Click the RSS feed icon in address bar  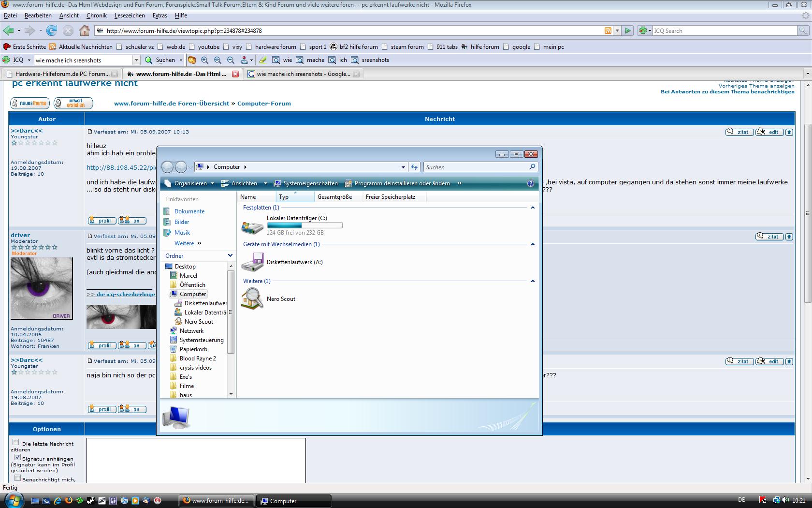click(x=608, y=30)
